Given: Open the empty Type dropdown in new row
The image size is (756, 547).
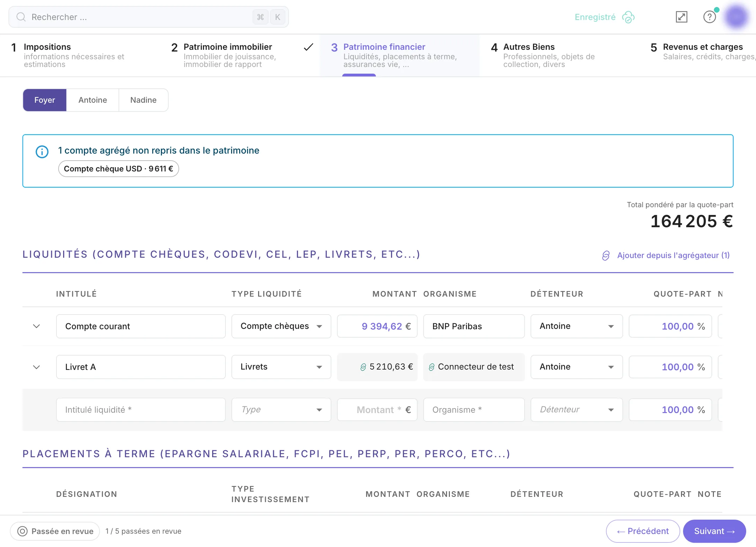Looking at the screenshot, I should [x=281, y=410].
